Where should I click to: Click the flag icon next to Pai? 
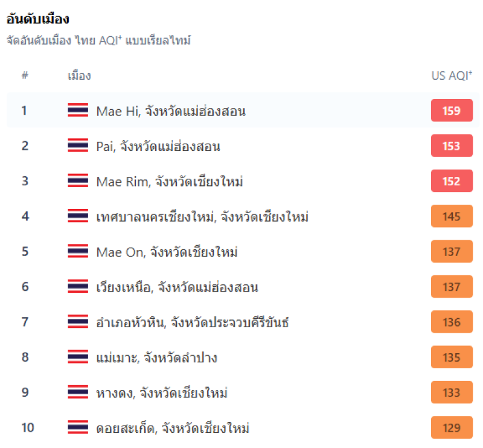(78, 146)
